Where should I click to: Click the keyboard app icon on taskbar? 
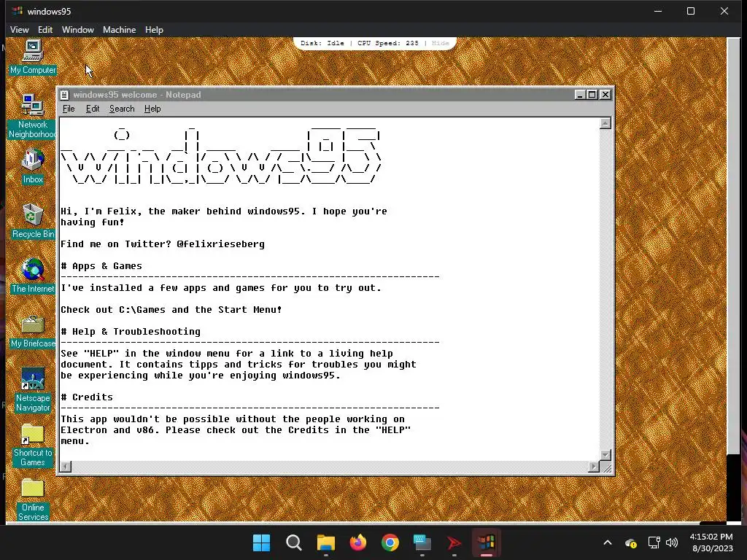pos(422,542)
